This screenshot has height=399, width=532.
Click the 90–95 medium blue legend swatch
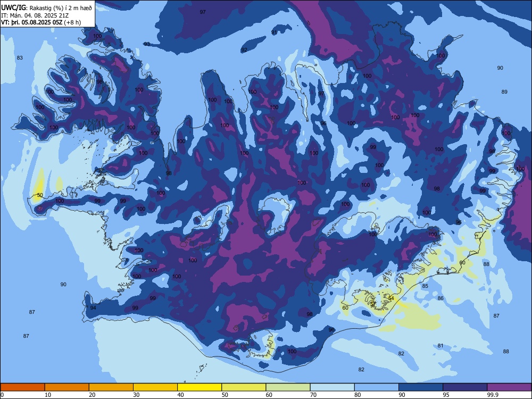pos(421,387)
